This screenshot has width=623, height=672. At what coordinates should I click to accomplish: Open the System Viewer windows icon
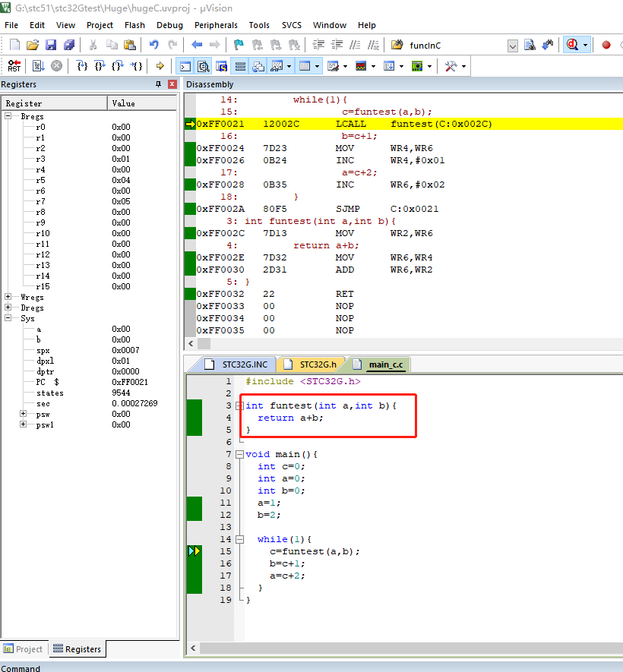point(417,66)
